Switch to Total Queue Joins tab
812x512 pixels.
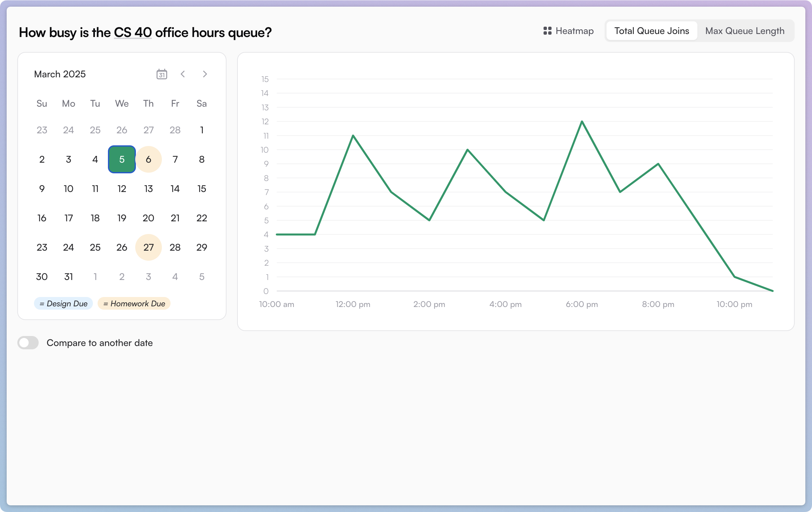[x=651, y=31]
